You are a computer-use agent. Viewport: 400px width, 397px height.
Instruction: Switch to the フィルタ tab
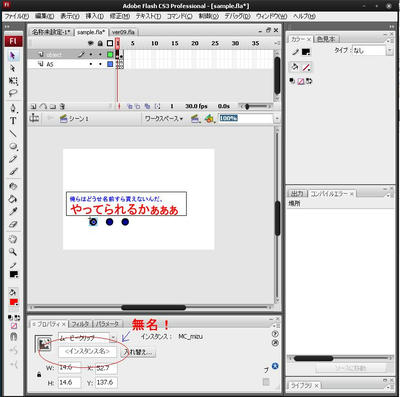click(80, 324)
